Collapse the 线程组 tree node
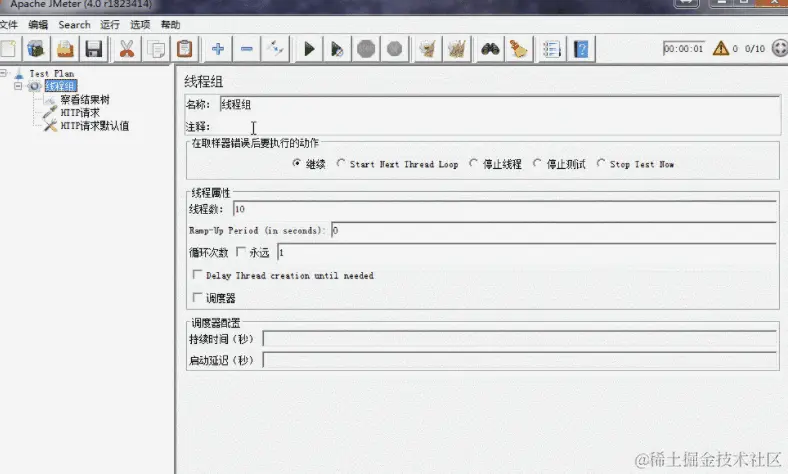The image size is (788, 474). coord(18,86)
